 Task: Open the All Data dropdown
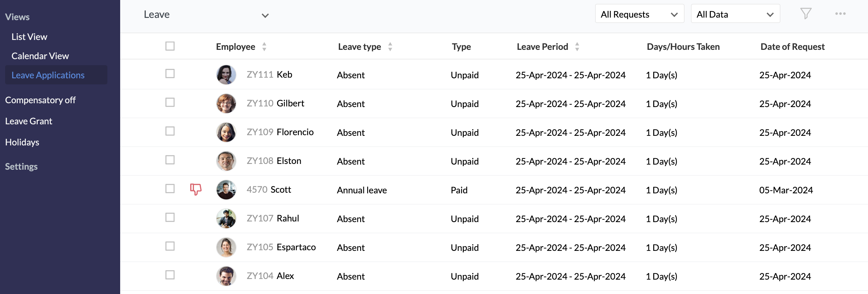click(735, 14)
